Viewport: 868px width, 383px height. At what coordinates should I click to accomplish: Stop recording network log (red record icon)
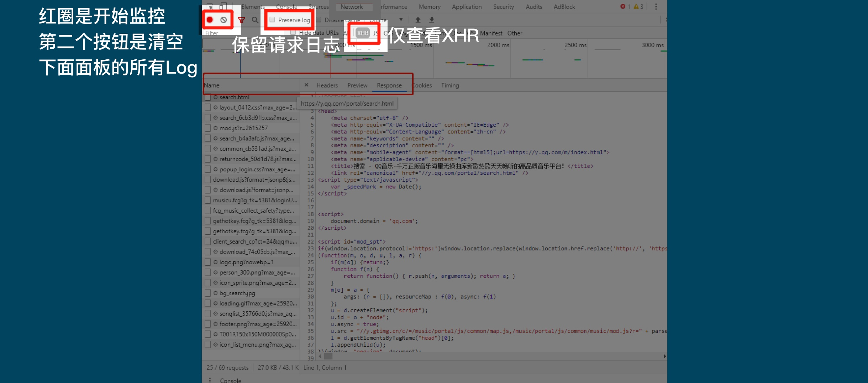[210, 20]
